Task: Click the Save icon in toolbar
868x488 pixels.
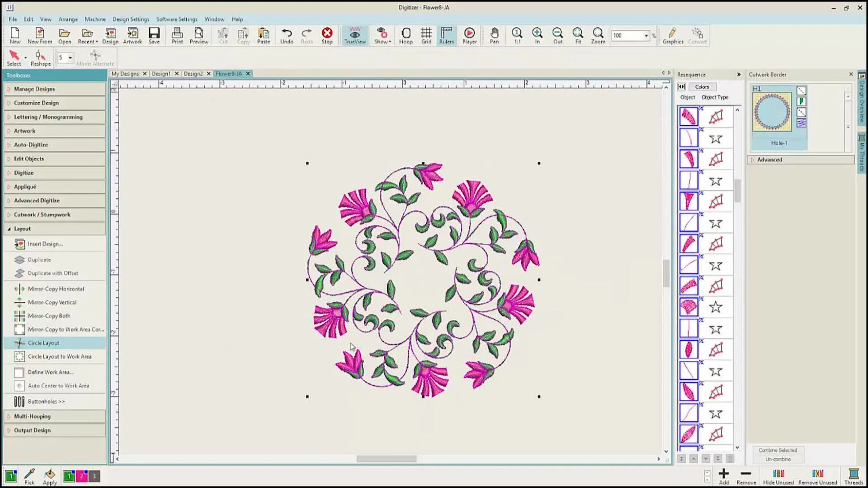Action: pos(154,36)
